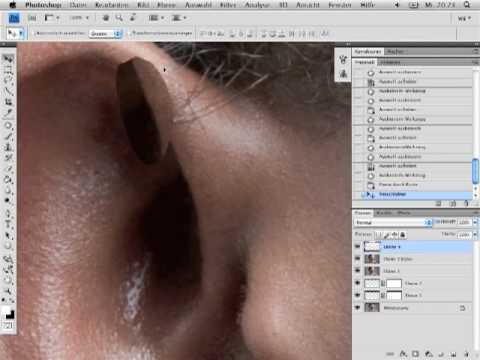Click the Apple menu logo

13,5
